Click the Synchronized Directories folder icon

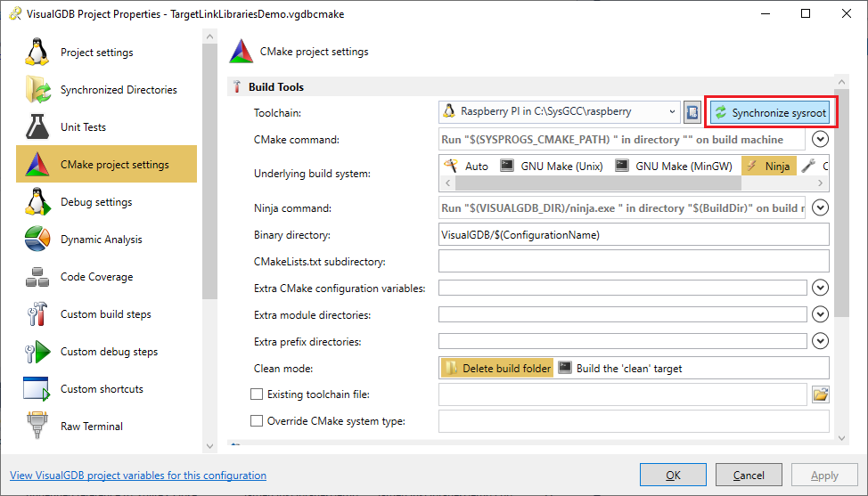pyautogui.click(x=37, y=90)
